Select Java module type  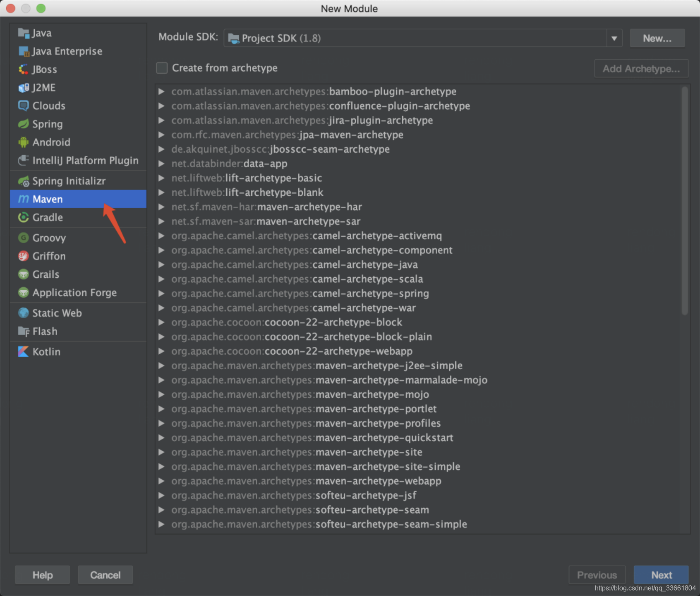78,33
